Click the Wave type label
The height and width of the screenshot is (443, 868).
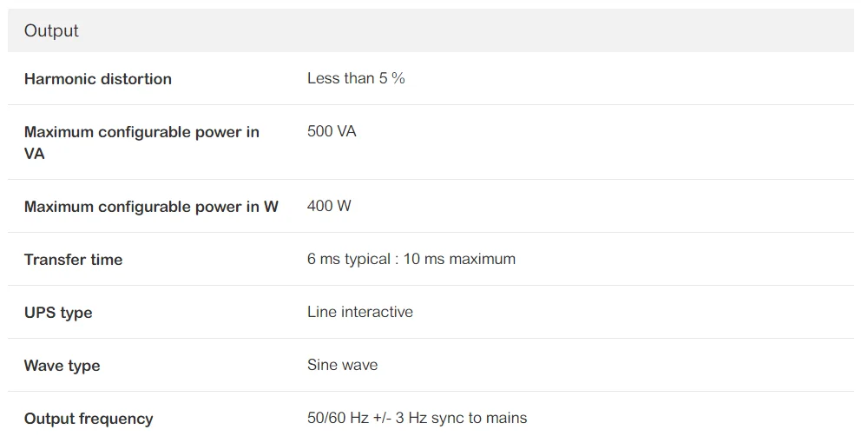(x=62, y=366)
